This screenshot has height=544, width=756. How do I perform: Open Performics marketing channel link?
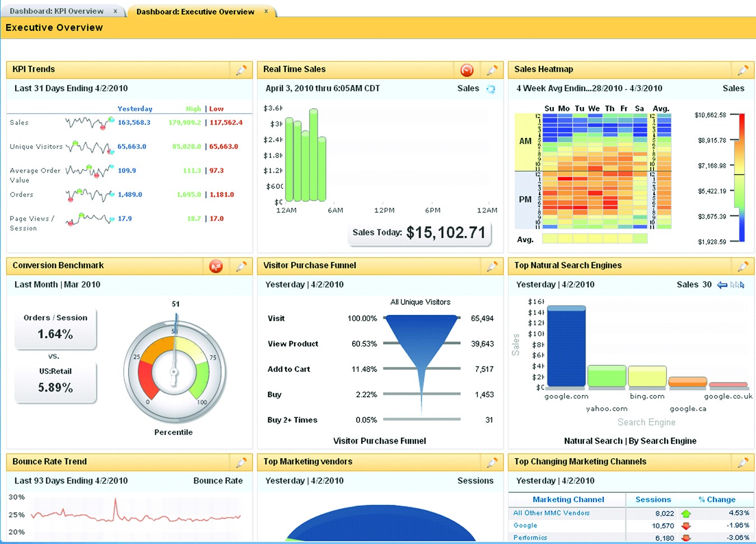(530, 538)
